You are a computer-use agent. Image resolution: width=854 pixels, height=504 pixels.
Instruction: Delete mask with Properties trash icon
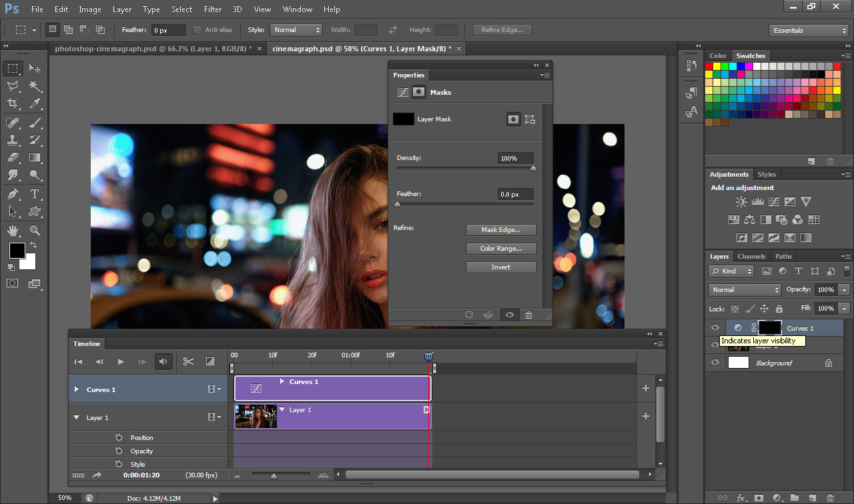(528, 315)
